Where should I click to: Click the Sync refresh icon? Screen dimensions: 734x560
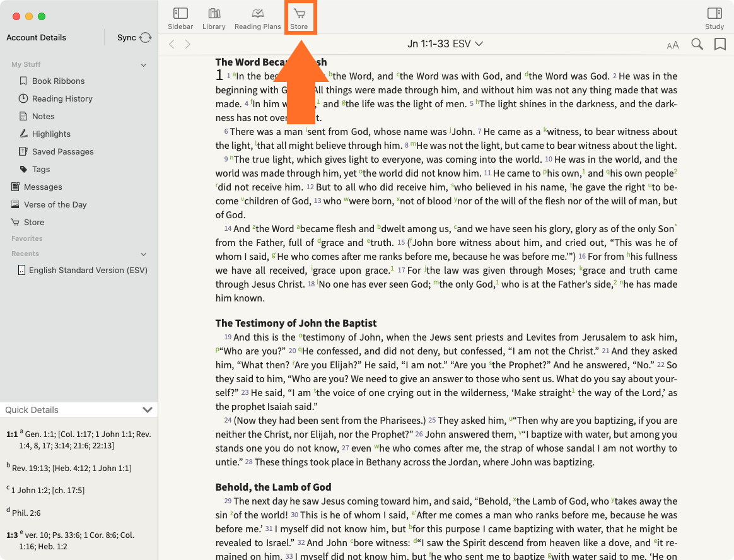point(146,37)
